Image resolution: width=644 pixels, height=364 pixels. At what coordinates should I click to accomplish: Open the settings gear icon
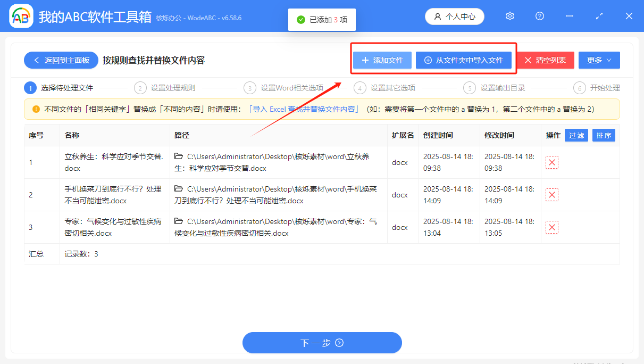tap(509, 16)
